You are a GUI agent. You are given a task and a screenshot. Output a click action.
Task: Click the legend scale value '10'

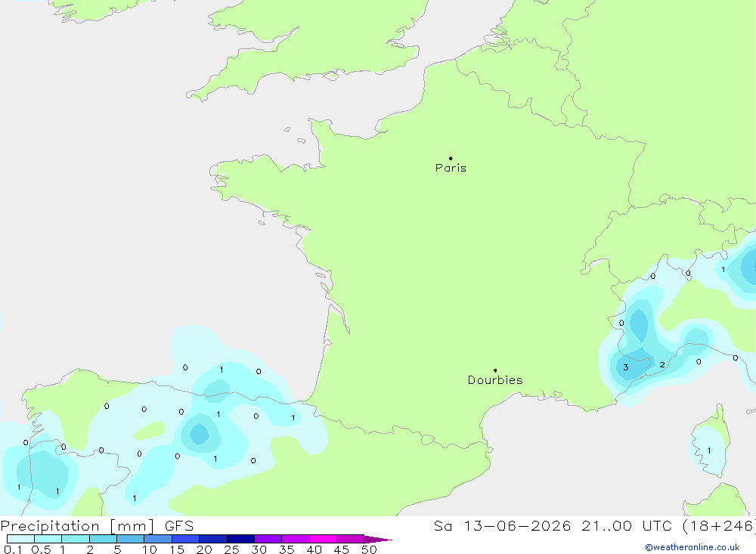150,549
